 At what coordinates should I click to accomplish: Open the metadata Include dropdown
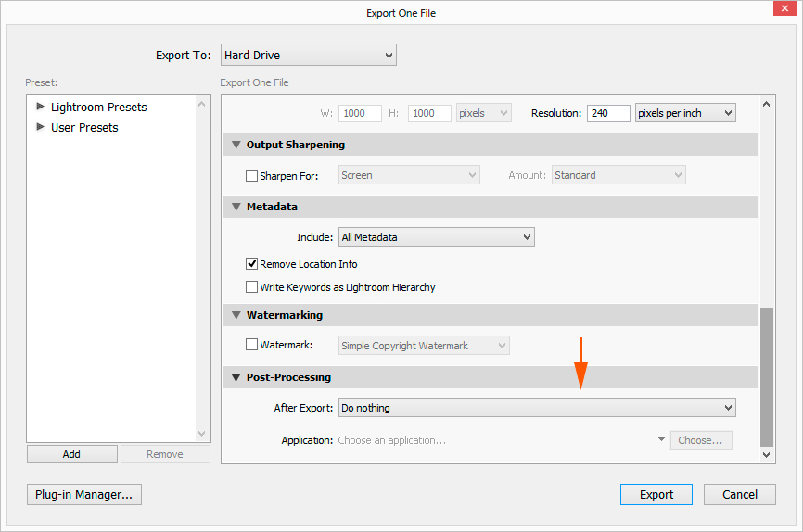[x=436, y=237]
